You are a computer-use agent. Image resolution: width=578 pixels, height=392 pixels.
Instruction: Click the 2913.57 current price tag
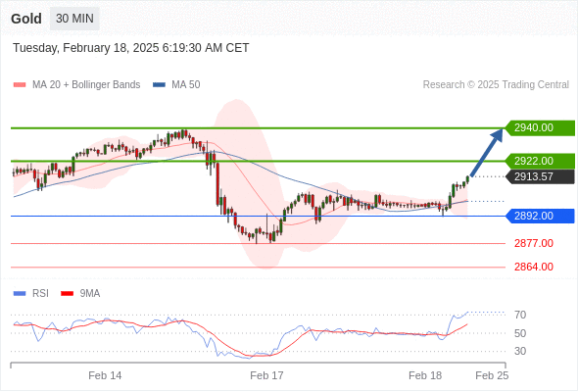(x=540, y=176)
